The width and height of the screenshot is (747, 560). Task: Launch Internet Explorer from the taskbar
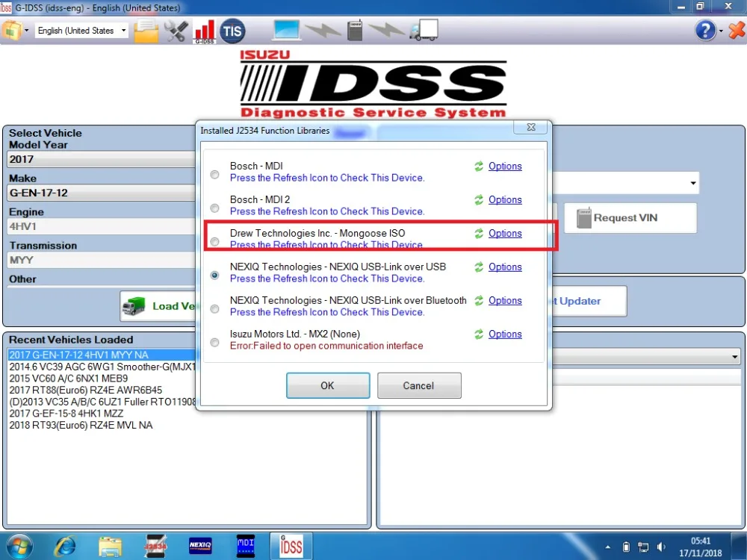coord(65,547)
